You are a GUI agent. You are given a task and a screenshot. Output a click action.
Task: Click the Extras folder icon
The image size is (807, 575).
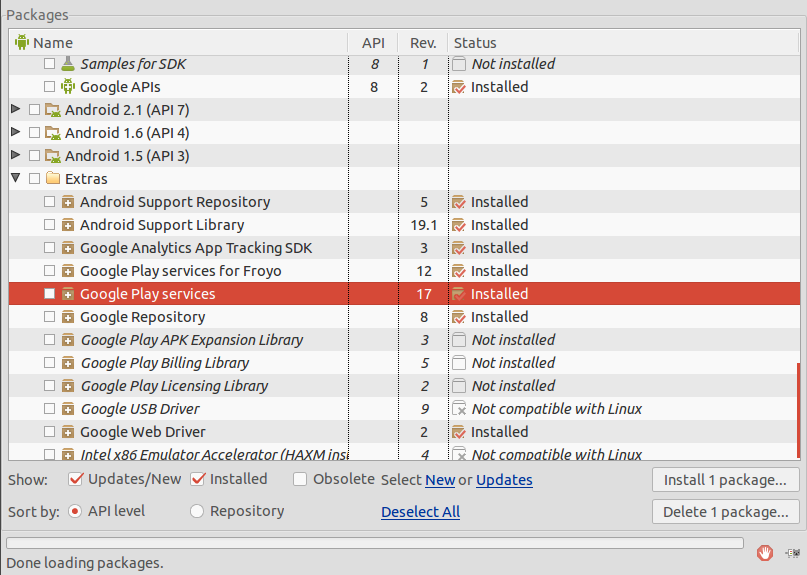pyautogui.click(x=52, y=178)
